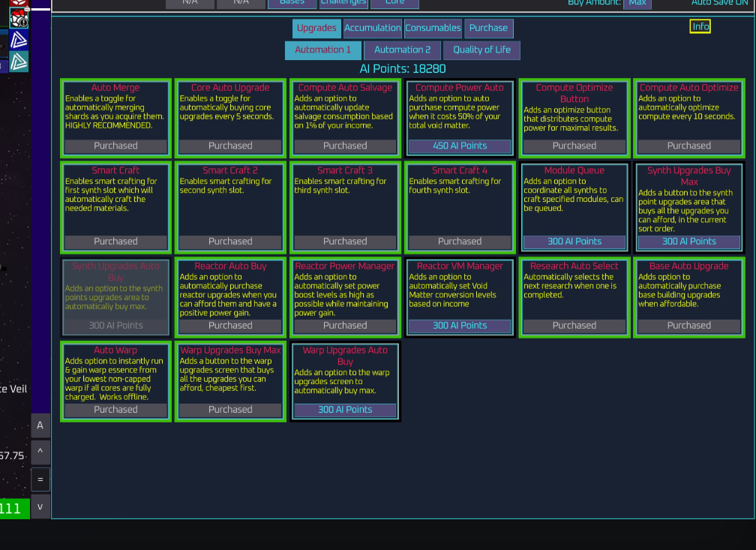The image size is (756, 550).
Task: Click the shard icon with the exclamation mark
Action: [19, 17]
